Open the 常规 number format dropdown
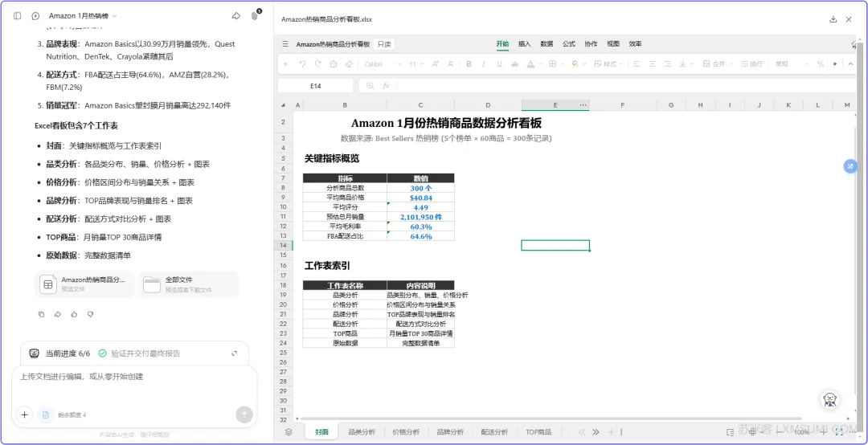The height and width of the screenshot is (445, 868). coord(791,64)
